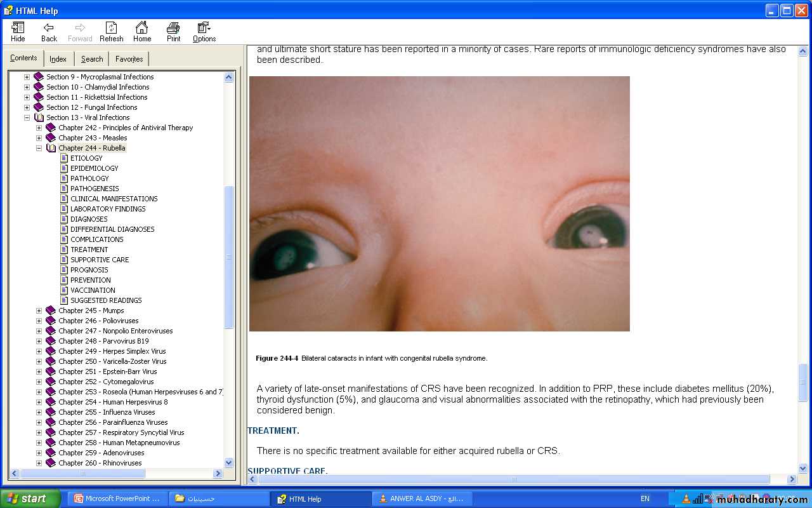Image resolution: width=812 pixels, height=508 pixels.
Task: Collapse the Chapter 244 - Rubella node
Action: [39, 148]
